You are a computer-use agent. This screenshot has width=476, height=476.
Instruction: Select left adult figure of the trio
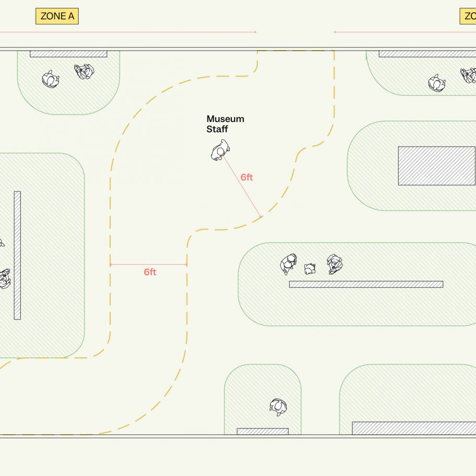pyautogui.click(x=288, y=264)
